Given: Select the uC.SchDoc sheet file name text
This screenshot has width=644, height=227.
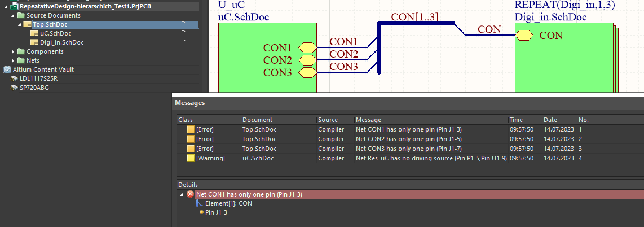Looking at the screenshot, I should tap(244, 17).
